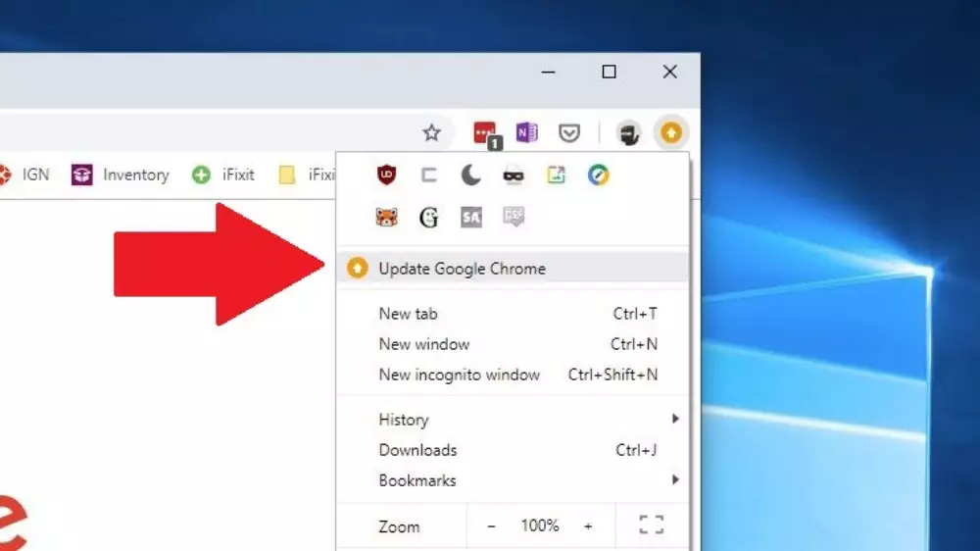The image size is (980, 551).
Task: Click the SA extension icon
Action: [x=471, y=218]
